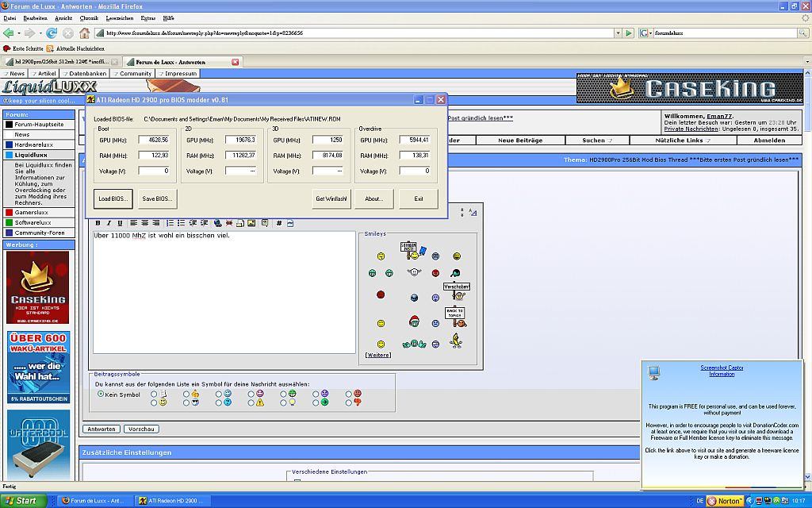The image size is (812, 508).
Task: Change editor size with arrows icon
Action: [462, 212]
